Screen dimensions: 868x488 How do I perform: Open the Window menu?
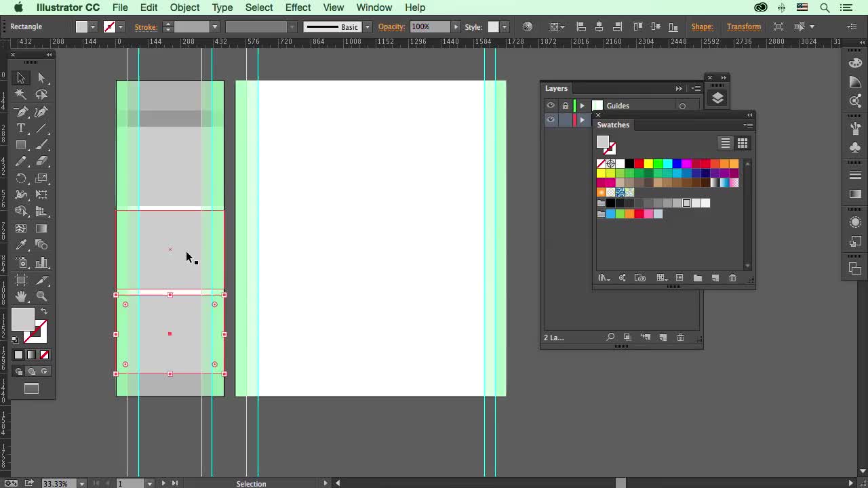click(x=374, y=7)
